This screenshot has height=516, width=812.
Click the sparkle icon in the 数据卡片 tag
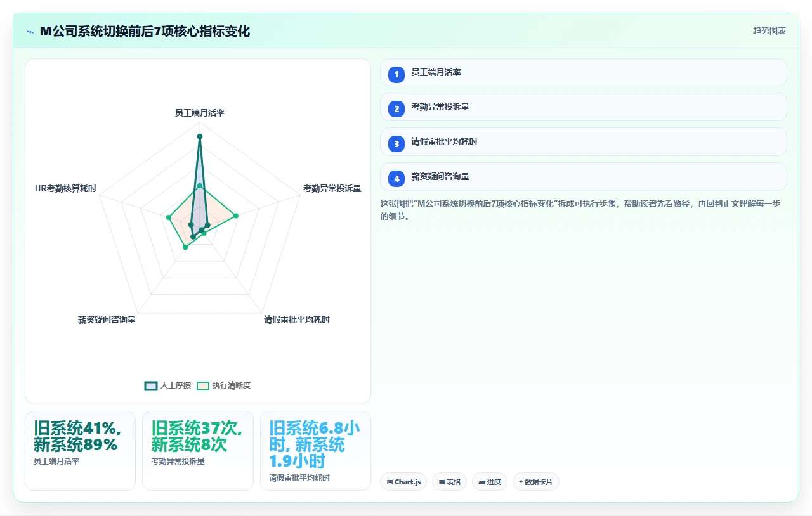(521, 482)
